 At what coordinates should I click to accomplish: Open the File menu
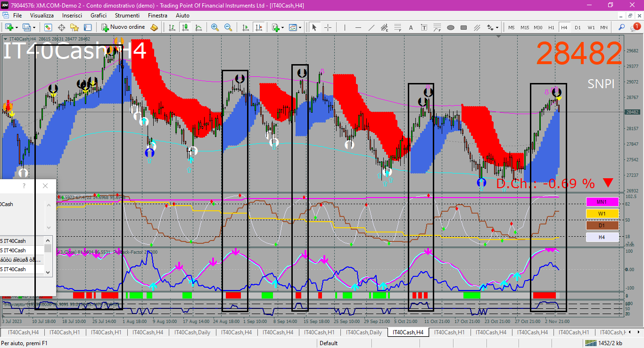coord(17,15)
